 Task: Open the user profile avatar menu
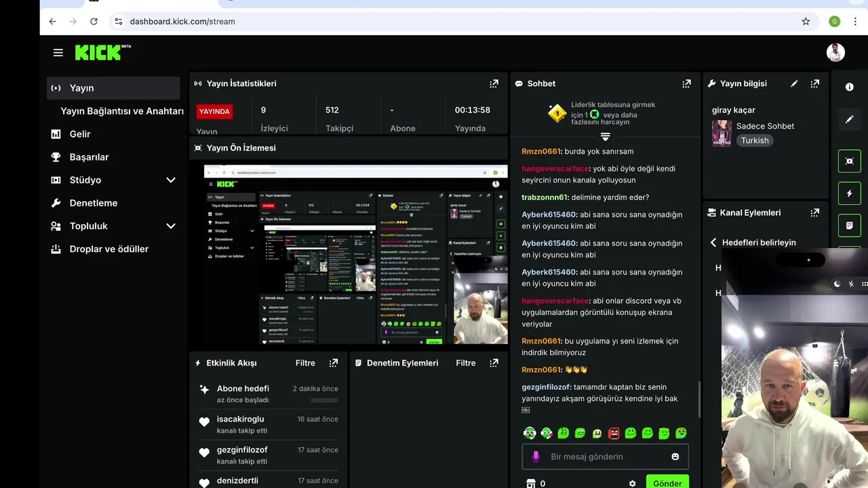coord(835,52)
